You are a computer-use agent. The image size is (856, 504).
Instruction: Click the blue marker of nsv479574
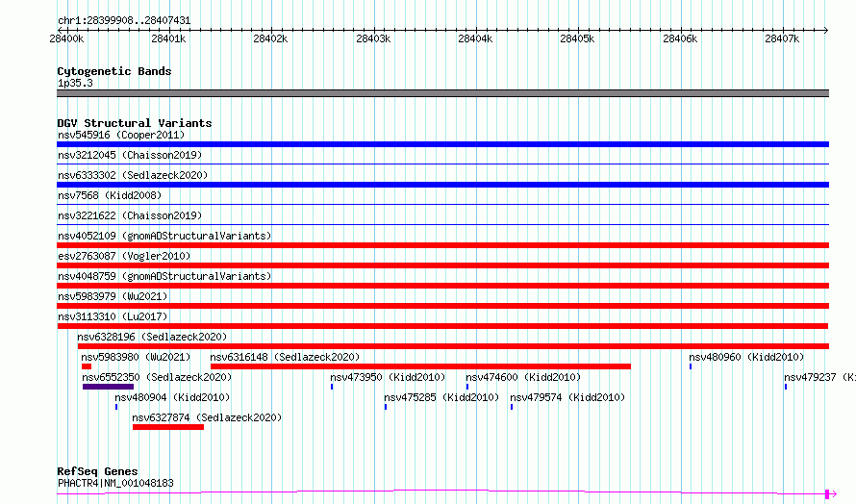[x=512, y=407]
